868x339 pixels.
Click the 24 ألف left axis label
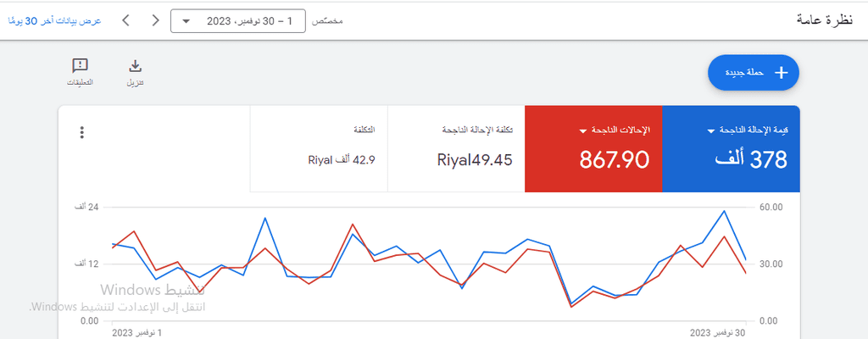click(87, 207)
